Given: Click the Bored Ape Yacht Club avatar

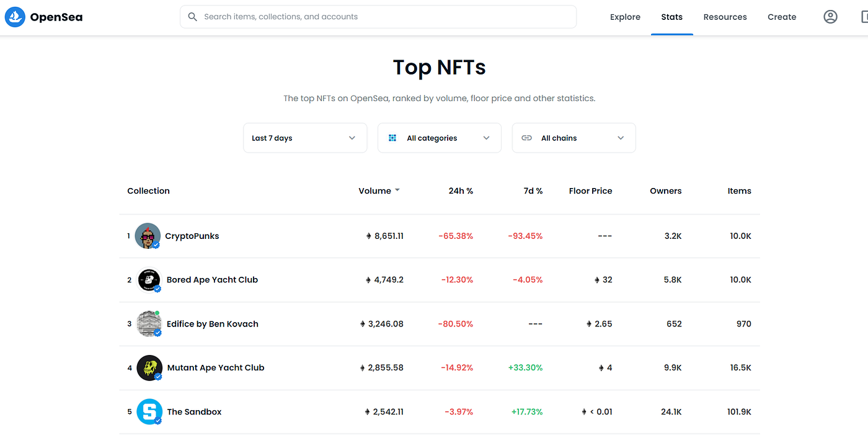Looking at the screenshot, I should coord(149,280).
